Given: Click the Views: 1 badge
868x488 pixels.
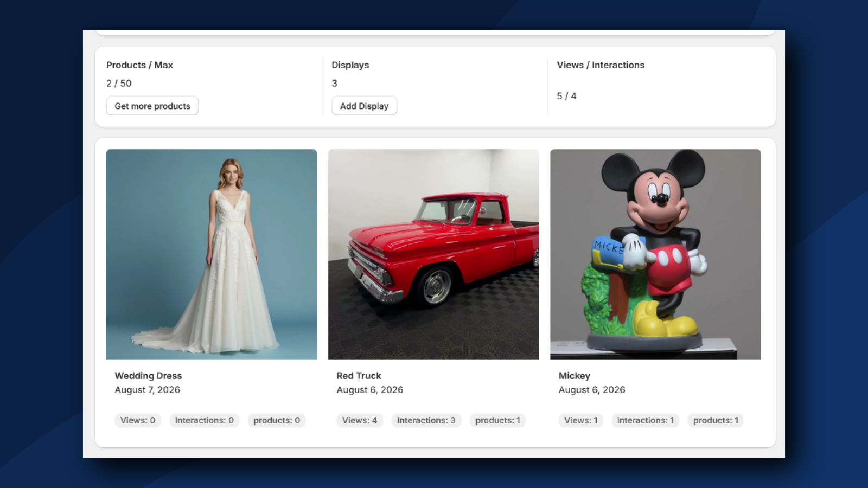Looking at the screenshot, I should pyautogui.click(x=581, y=420).
